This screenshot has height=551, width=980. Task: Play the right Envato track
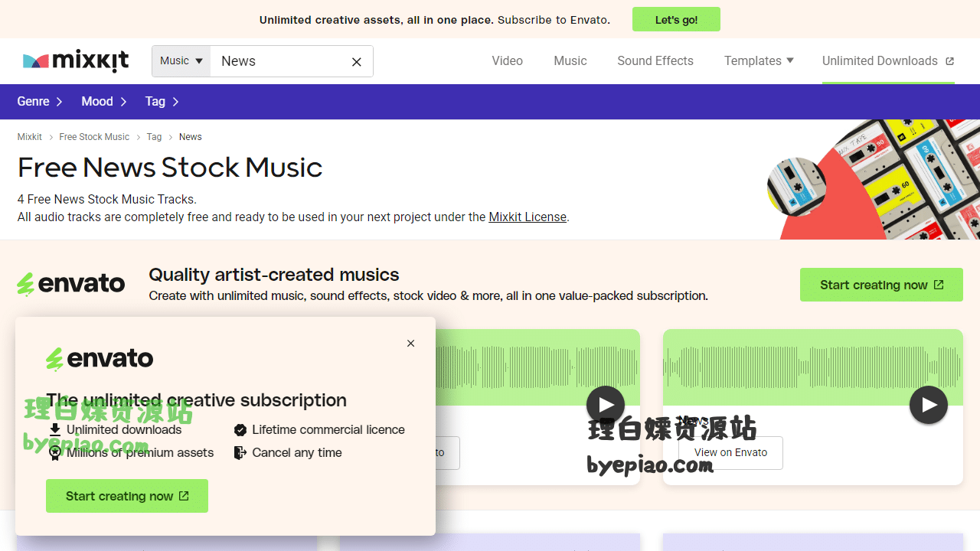pyautogui.click(x=929, y=405)
